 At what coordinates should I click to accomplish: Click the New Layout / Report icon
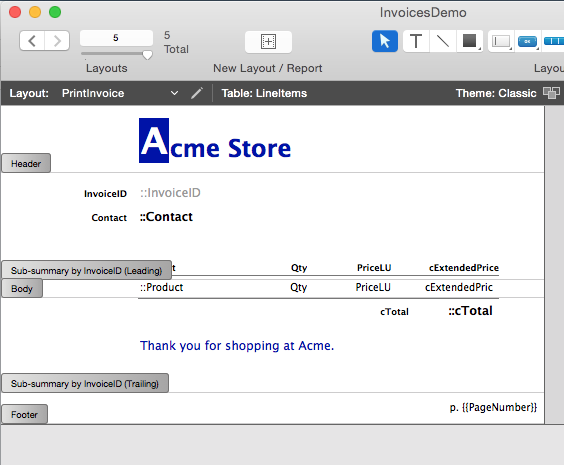tap(268, 42)
